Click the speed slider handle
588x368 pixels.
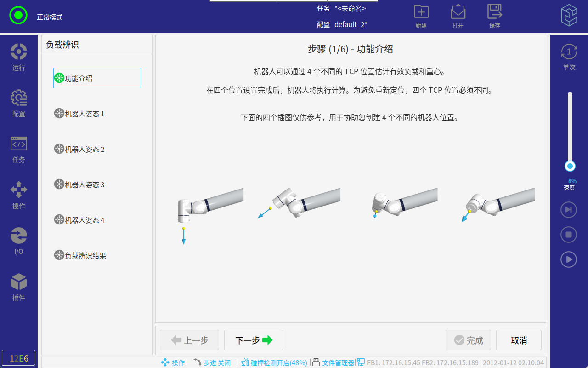(x=570, y=166)
